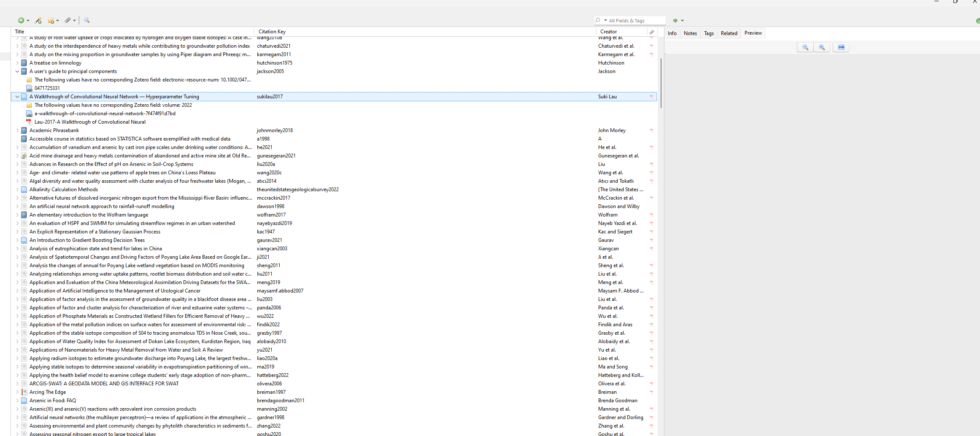The width and height of the screenshot is (980, 436).
Task: Expand the "Academic Phrasebank" entry
Action: click(x=17, y=130)
